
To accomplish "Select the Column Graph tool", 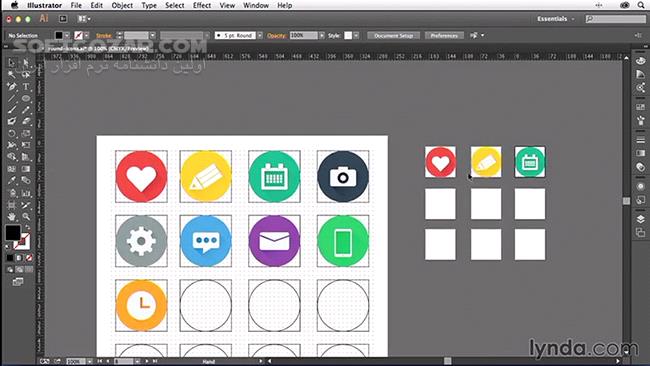I will coord(26,193).
